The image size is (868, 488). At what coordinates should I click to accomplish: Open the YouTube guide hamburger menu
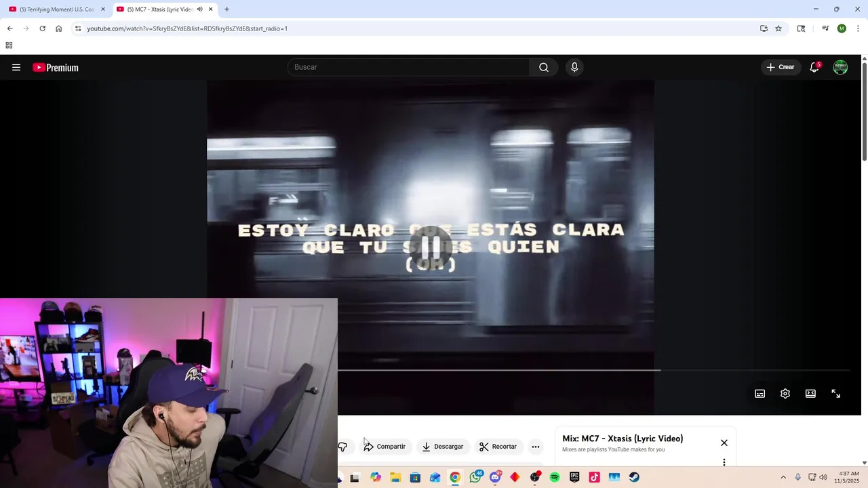[x=16, y=67]
